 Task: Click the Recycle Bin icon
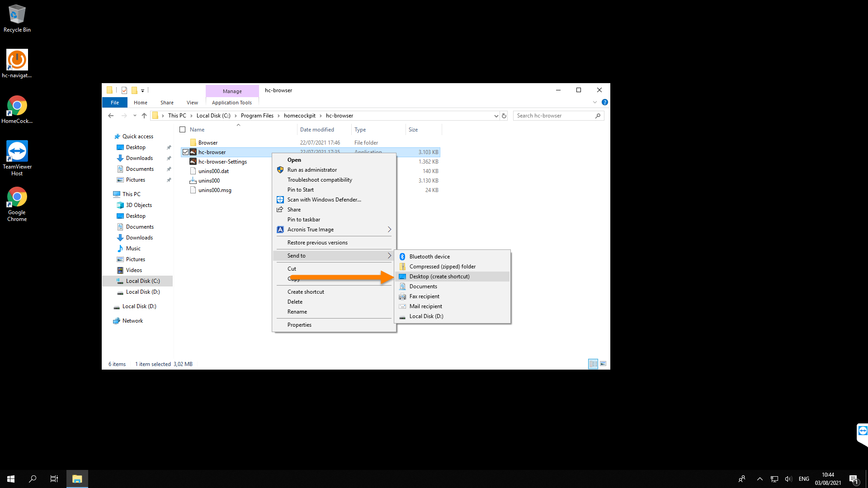point(17,14)
